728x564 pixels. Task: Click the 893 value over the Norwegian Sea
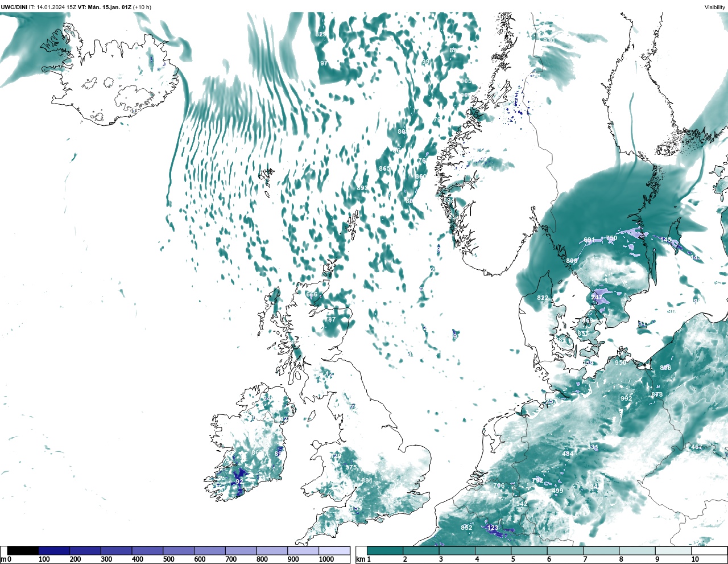pos(362,188)
